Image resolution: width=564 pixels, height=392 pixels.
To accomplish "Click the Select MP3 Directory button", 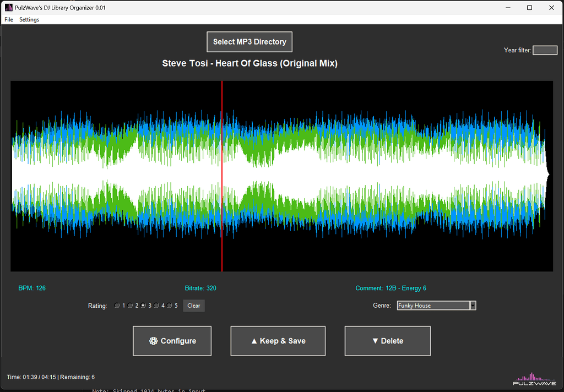I will [249, 41].
